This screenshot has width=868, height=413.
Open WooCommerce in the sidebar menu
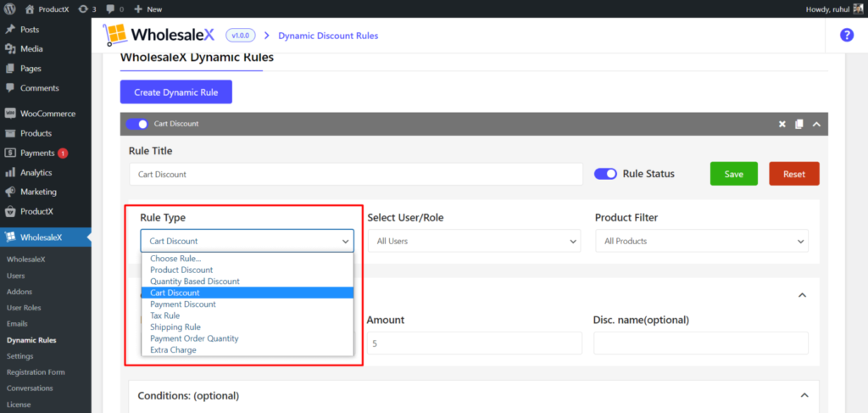coord(47,114)
